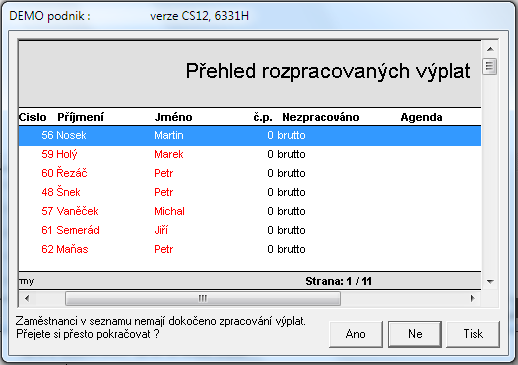
Task: Select the row for 62 Maňas
Action: point(250,249)
